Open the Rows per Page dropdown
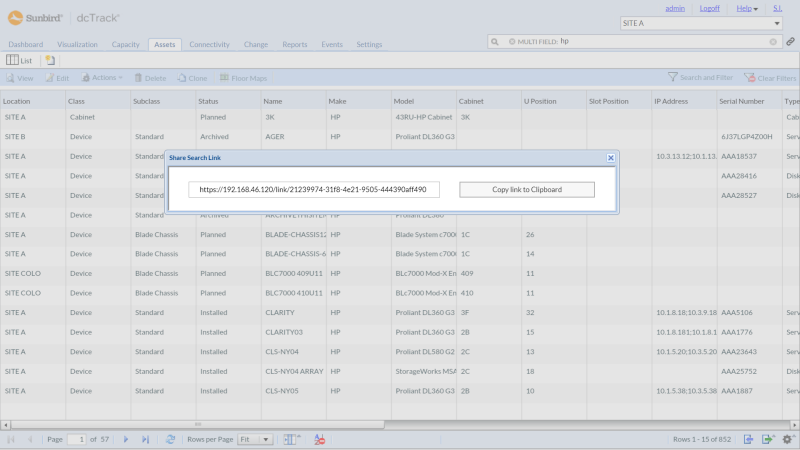The height and width of the screenshot is (450, 800). click(255, 439)
